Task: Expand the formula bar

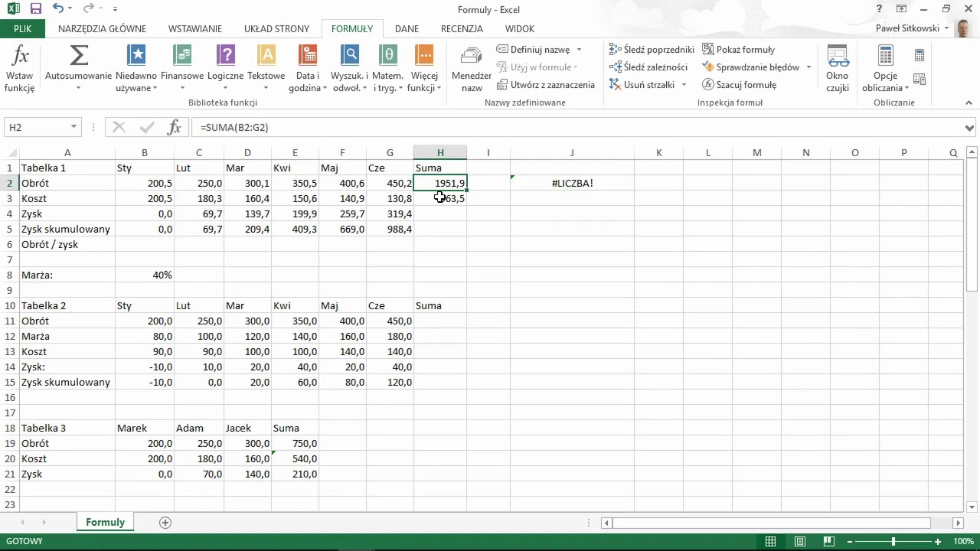Action: point(970,128)
